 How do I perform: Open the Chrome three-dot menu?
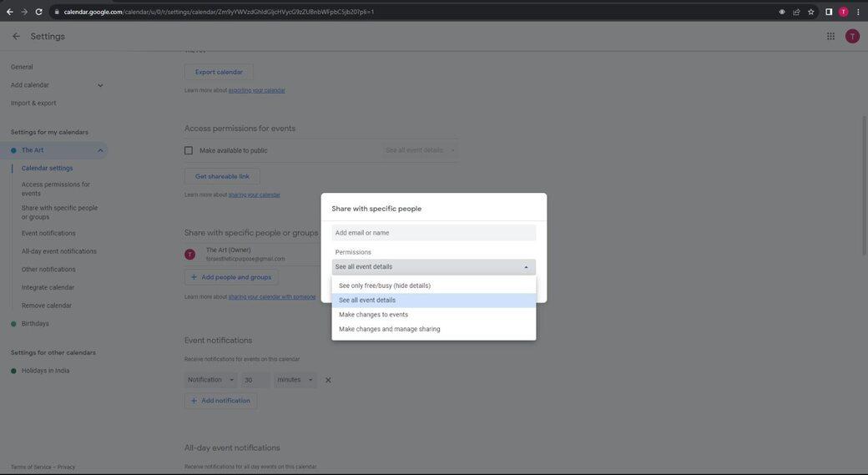click(858, 12)
